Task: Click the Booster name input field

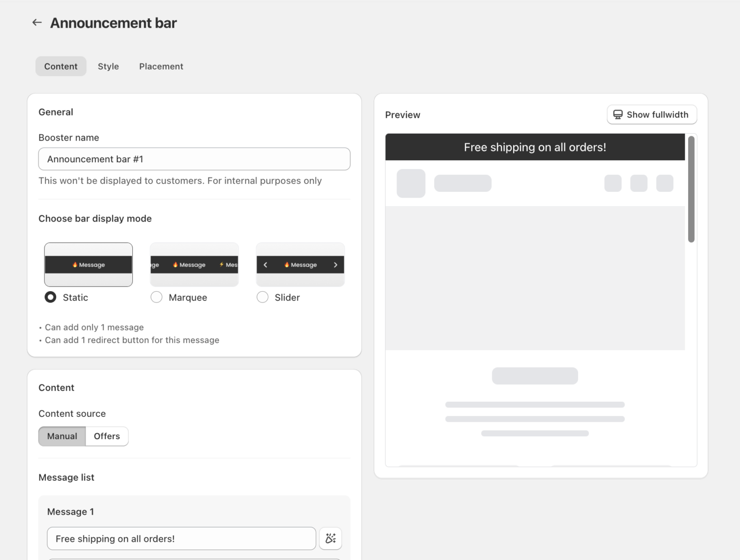Action: tap(194, 159)
